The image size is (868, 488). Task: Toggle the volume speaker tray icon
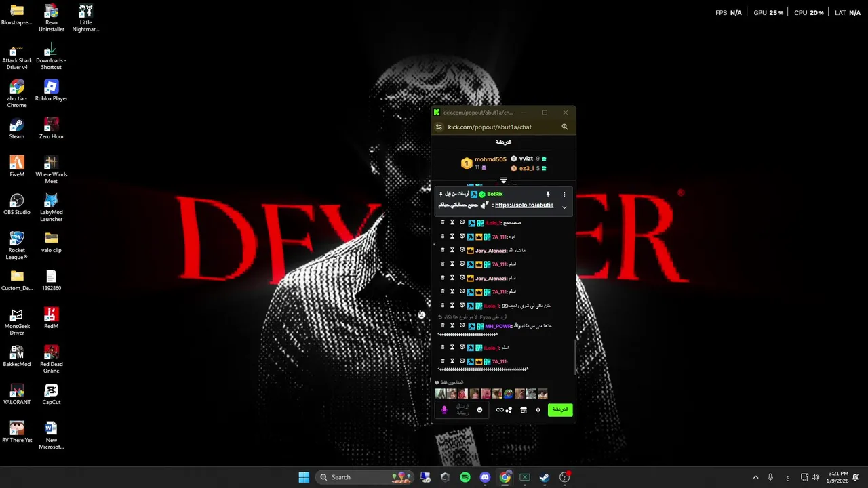(x=815, y=477)
